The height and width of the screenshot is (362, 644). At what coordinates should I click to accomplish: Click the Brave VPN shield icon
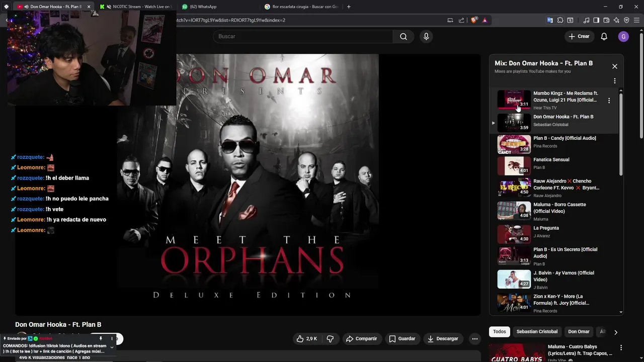coord(626,20)
